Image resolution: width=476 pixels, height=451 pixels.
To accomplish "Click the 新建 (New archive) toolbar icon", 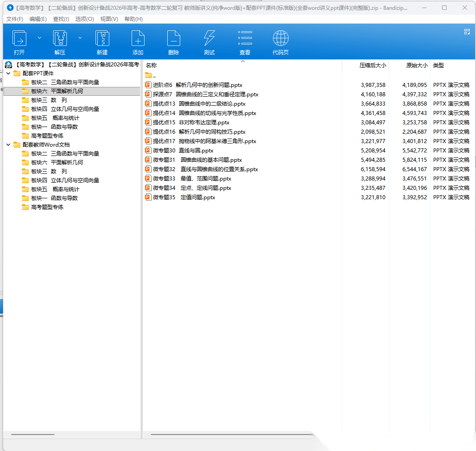I will coord(102,39).
